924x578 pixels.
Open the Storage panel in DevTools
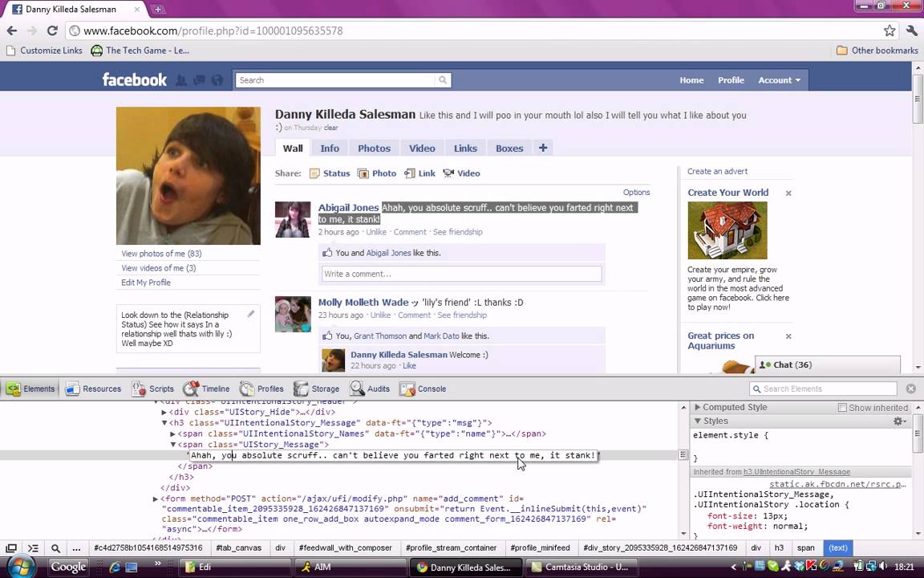(317, 389)
